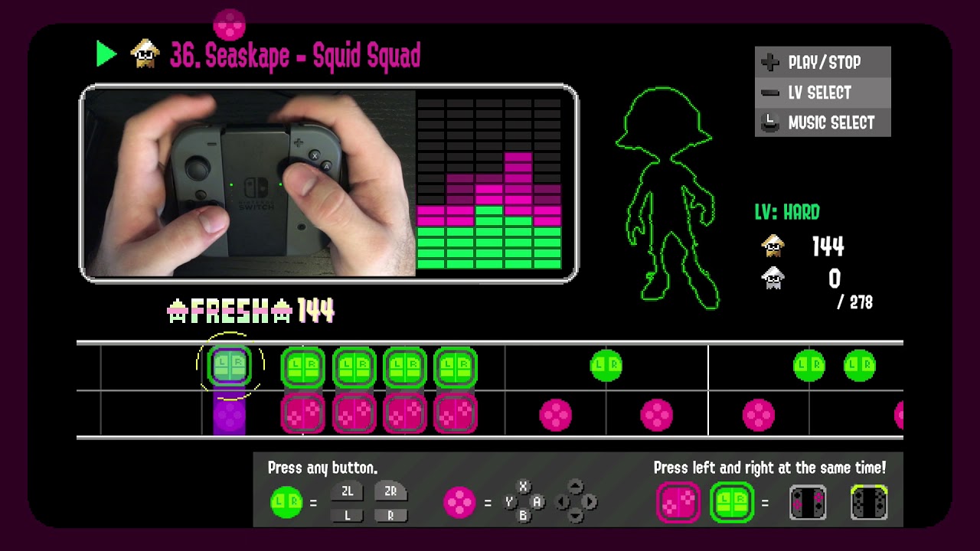Click the green Inkling outline figure

point(668,198)
